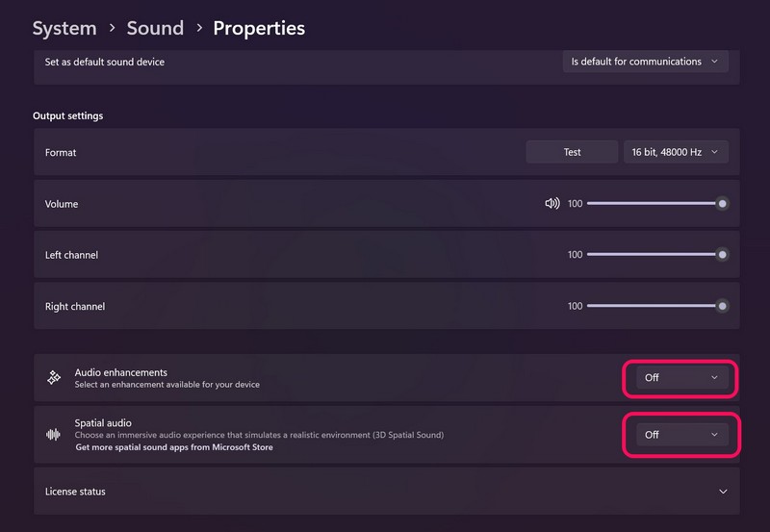Image resolution: width=770 pixels, height=532 pixels.
Task: Click the chevron between Sound and Properties
Action: [x=198, y=29]
